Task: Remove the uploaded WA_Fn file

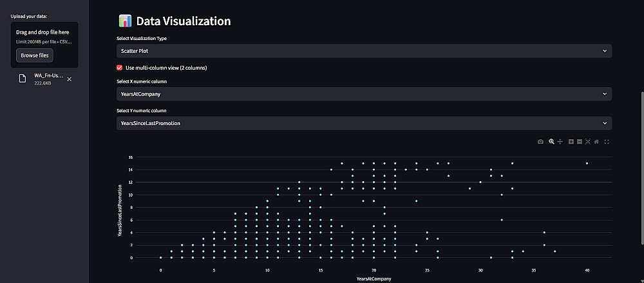Action: pyautogui.click(x=70, y=79)
